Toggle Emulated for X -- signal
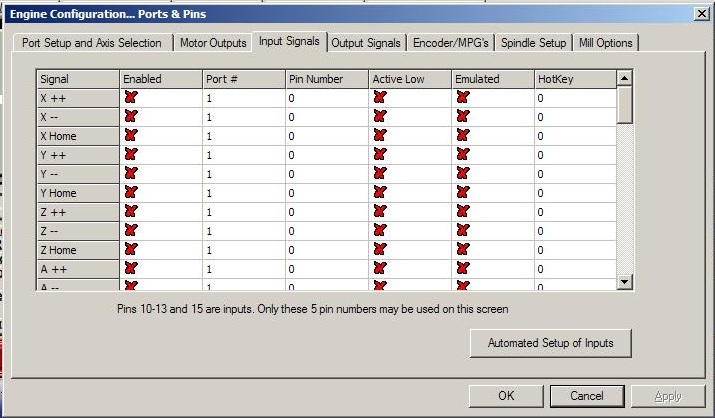 (x=462, y=117)
